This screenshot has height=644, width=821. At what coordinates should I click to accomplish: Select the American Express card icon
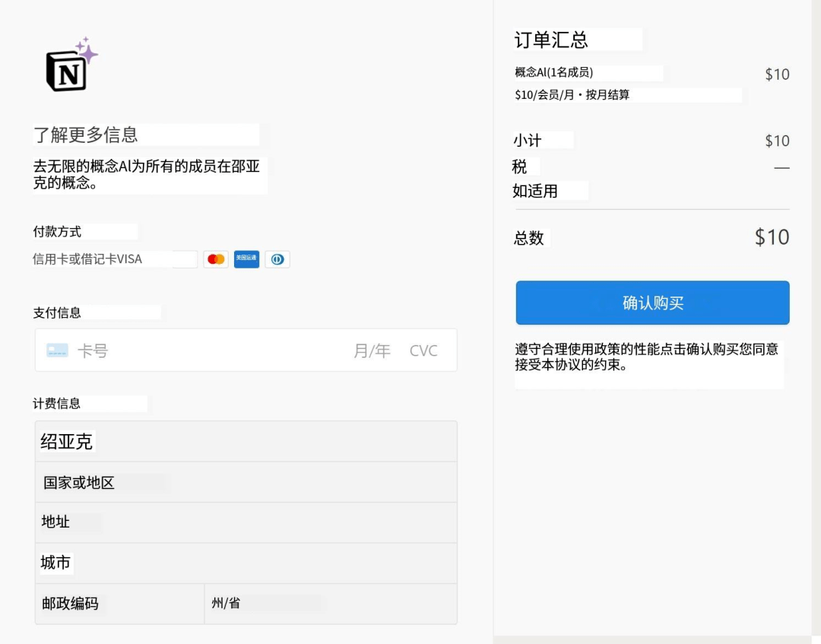pos(246,259)
